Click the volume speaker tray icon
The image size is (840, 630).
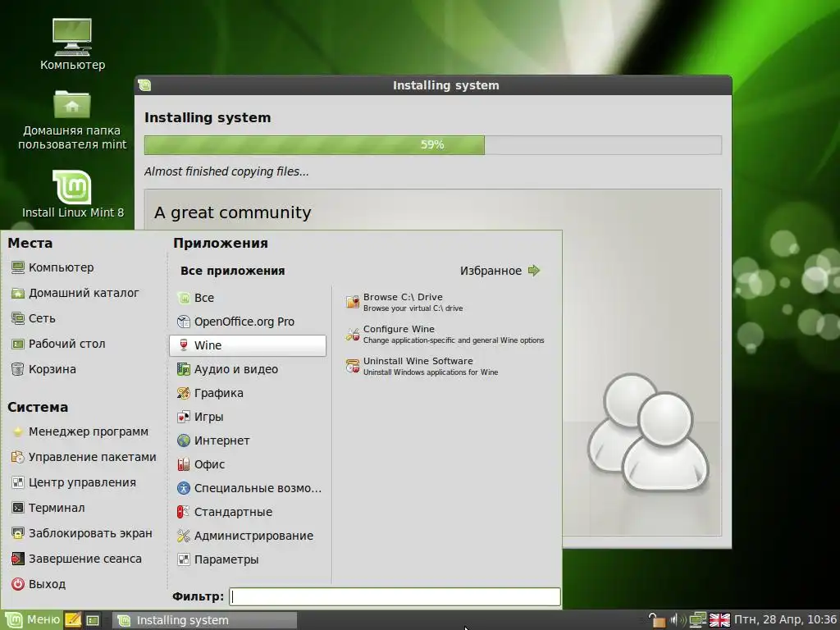677,620
